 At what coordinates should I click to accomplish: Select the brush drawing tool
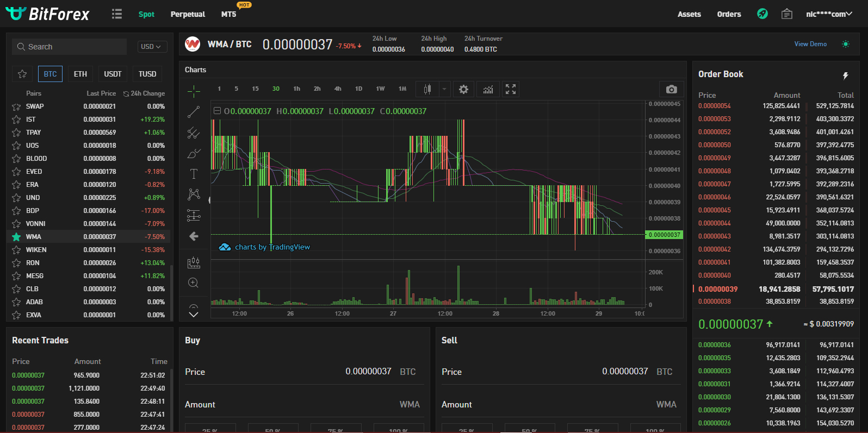pyautogui.click(x=194, y=154)
